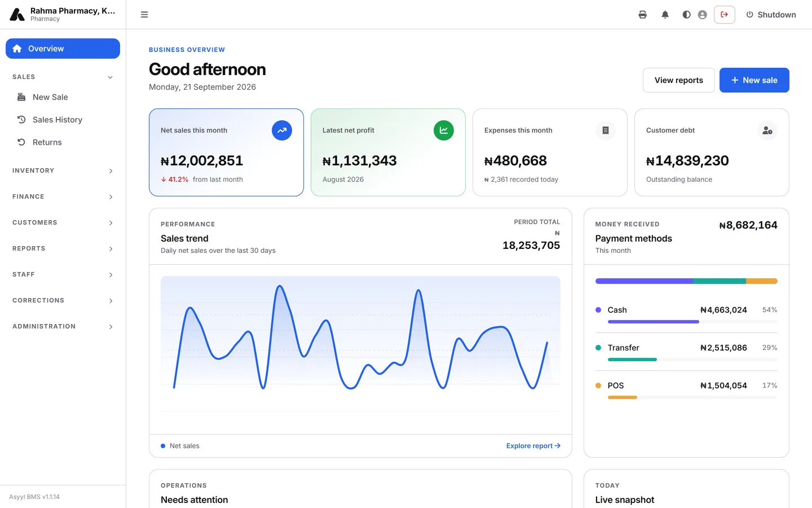
Task: Click the stacked payment methods bar
Action: pyautogui.click(x=686, y=281)
